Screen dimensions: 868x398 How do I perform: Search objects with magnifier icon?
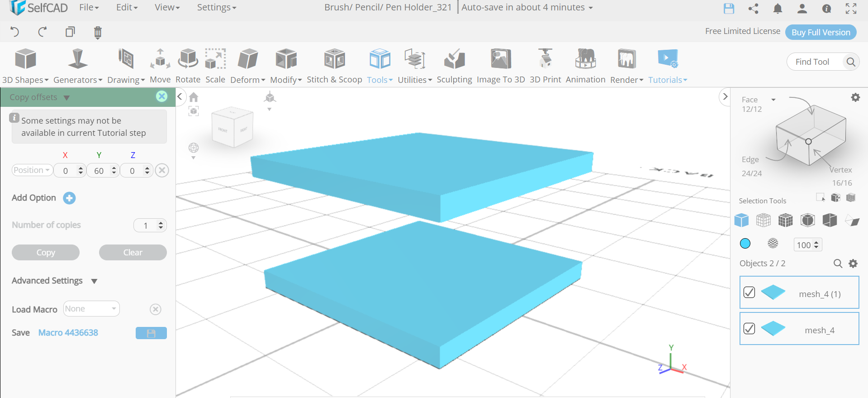pyautogui.click(x=838, y=264)
